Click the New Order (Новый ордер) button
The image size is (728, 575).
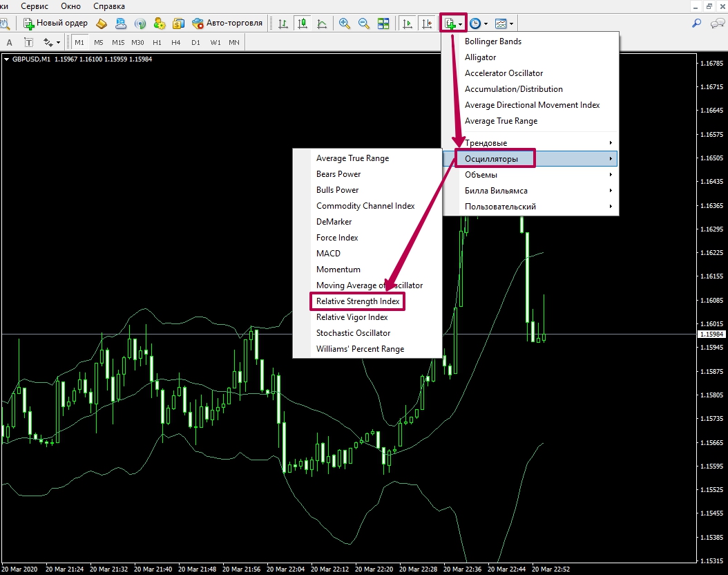(56, 23)
